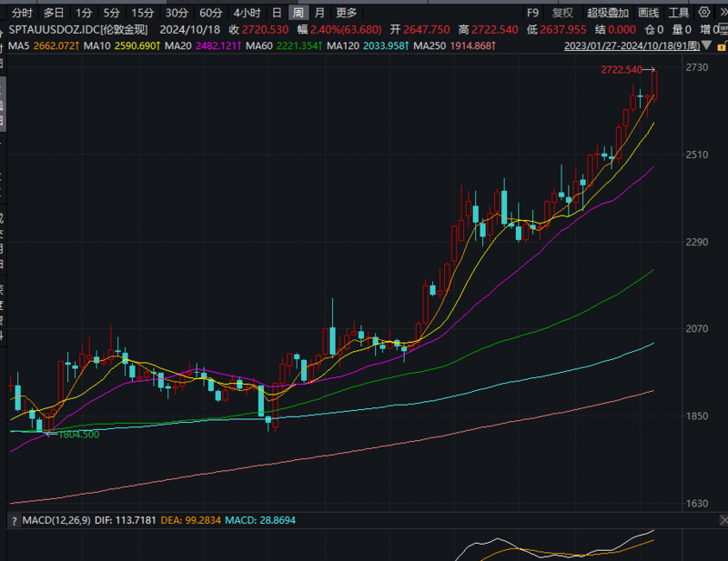
Task: Open 画线 drawing tools
Action: [x=648, y=13]
